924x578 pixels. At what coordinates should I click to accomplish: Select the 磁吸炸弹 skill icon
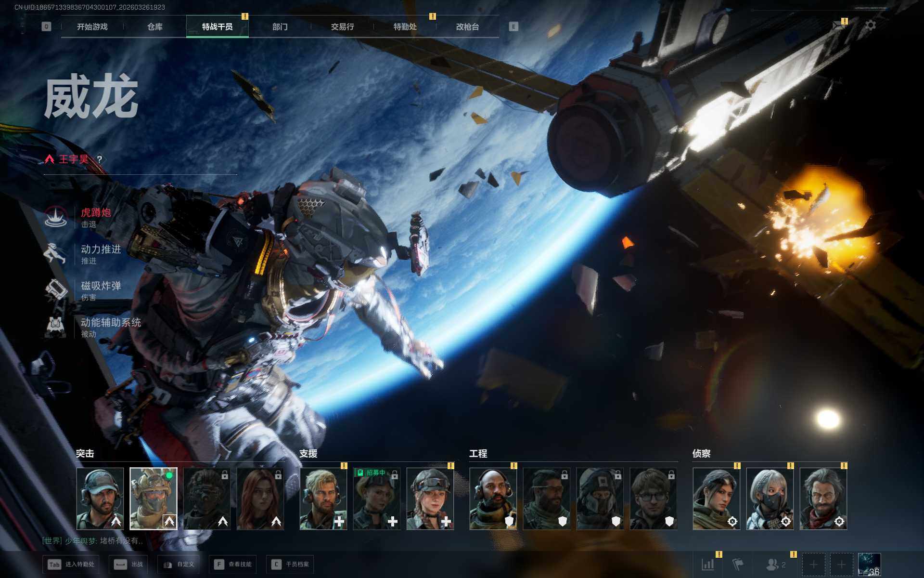point(56,290)
